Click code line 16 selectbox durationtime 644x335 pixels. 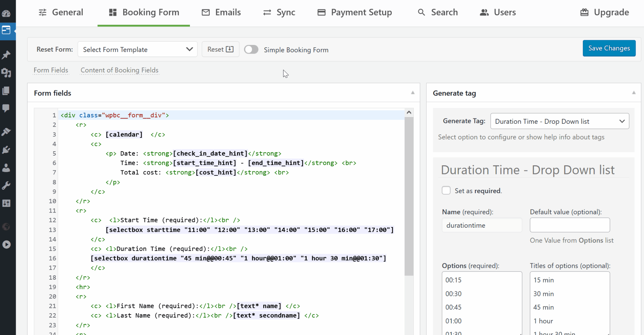pos(238,258)
